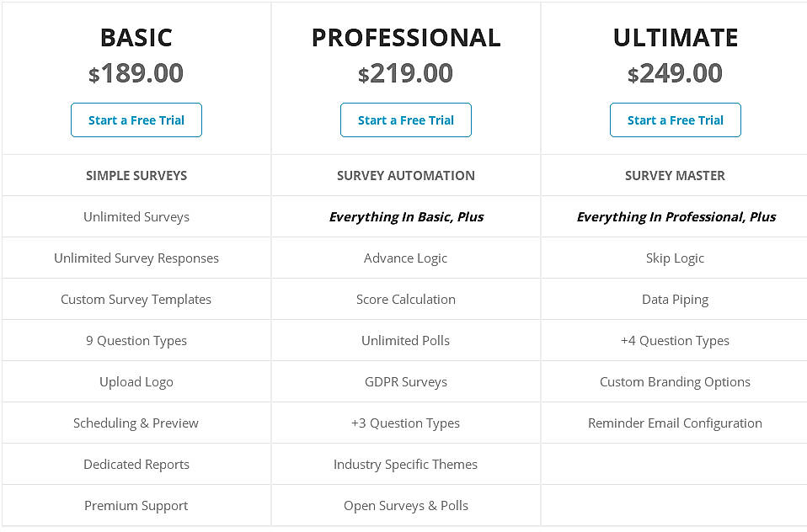807x532 pixels.
Task: Select the Unlimited Surveys feature row
Action: pos(136,216)
